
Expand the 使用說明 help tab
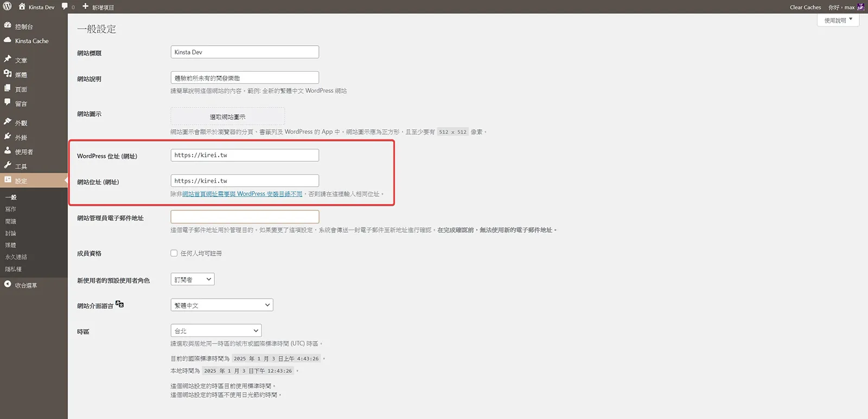tap(838, 20)
